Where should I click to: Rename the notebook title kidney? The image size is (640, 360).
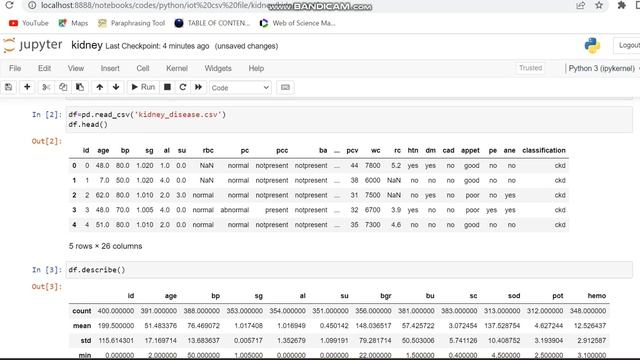click(x=87, y=45)
